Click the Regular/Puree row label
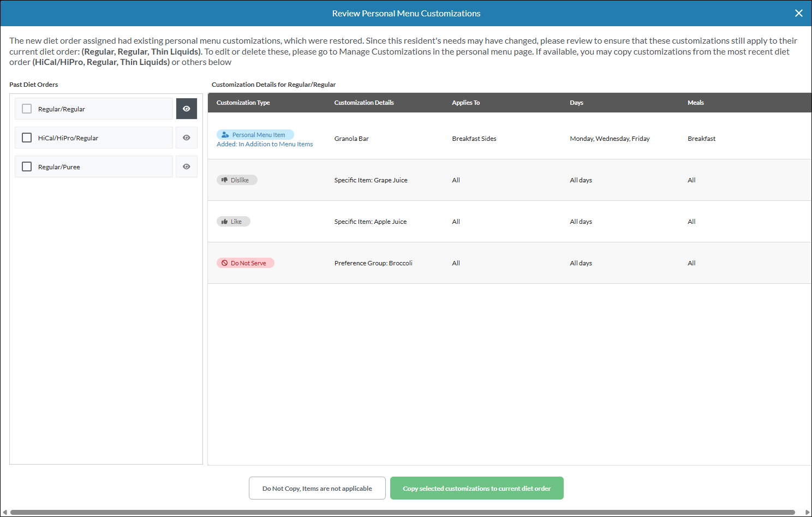 59,167
